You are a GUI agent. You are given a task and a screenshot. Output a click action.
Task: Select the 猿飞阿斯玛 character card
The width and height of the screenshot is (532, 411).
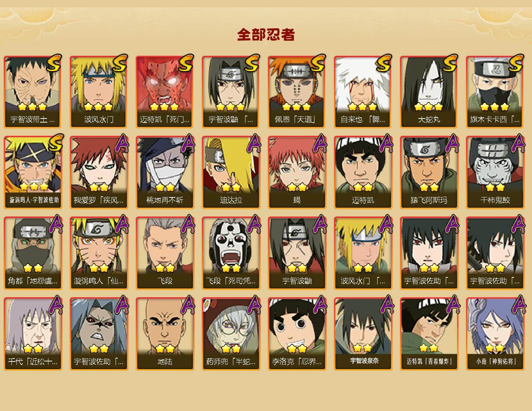point(429,172)
